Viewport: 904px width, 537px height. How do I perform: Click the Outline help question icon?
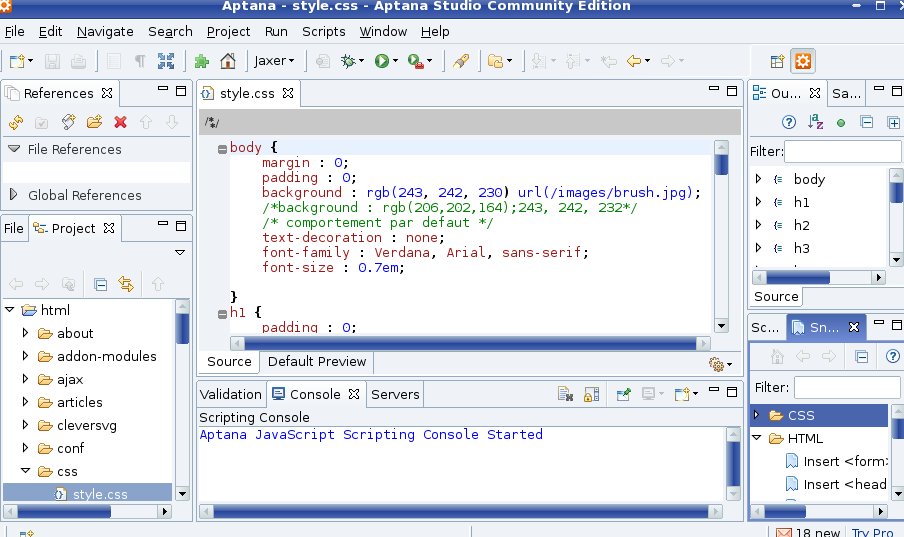(x=789, y=122)
